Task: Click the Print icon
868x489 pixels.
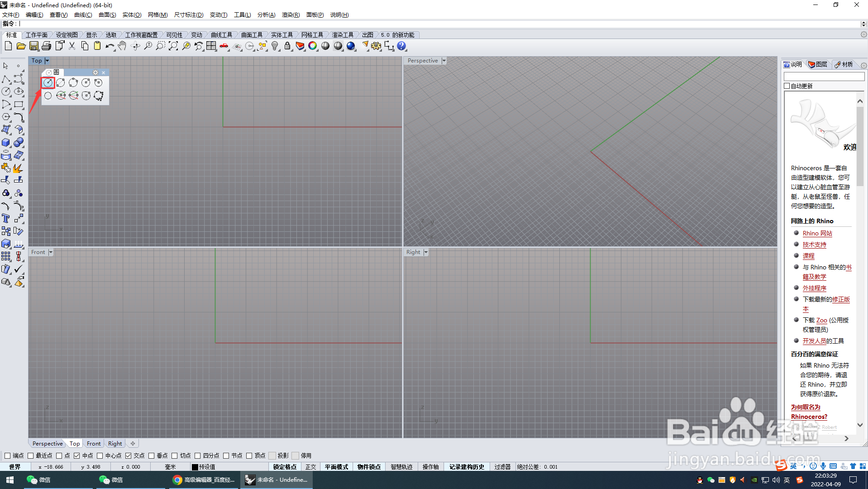Action: pyautogui.click(x=46, y=46)
